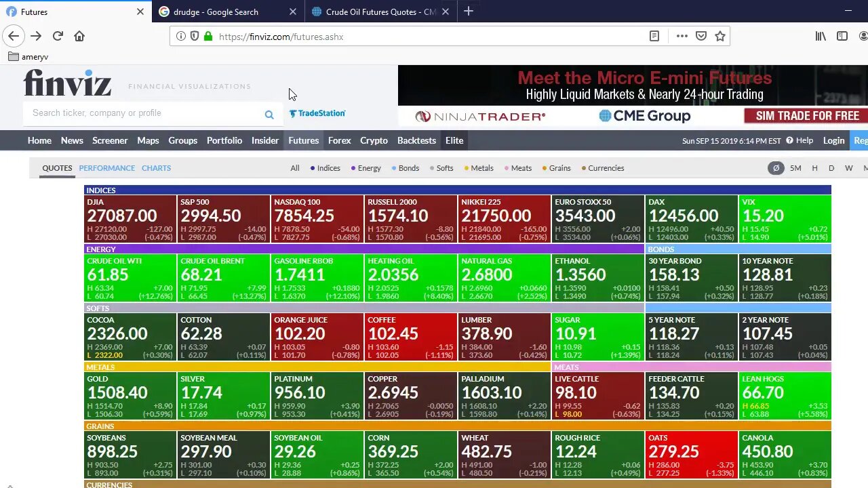Close the Futures tab
This screenshot has height=488, width=868.
click(x=140, y=12)
